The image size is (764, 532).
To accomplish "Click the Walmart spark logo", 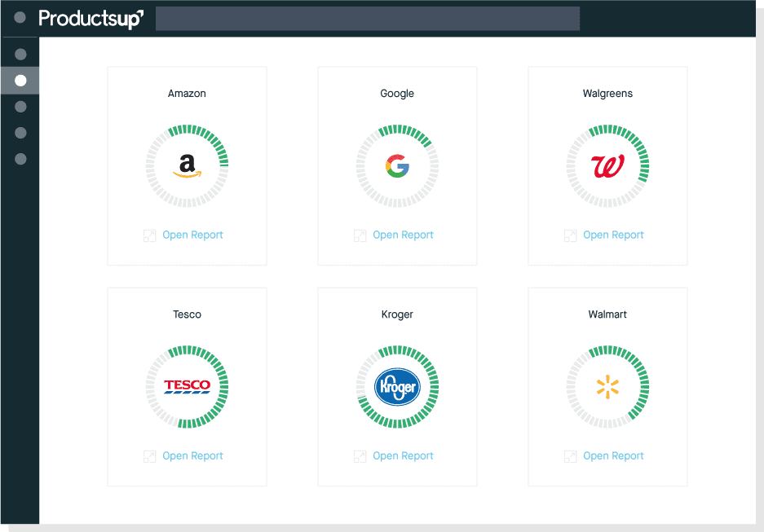I will click(x=607, y=387).
